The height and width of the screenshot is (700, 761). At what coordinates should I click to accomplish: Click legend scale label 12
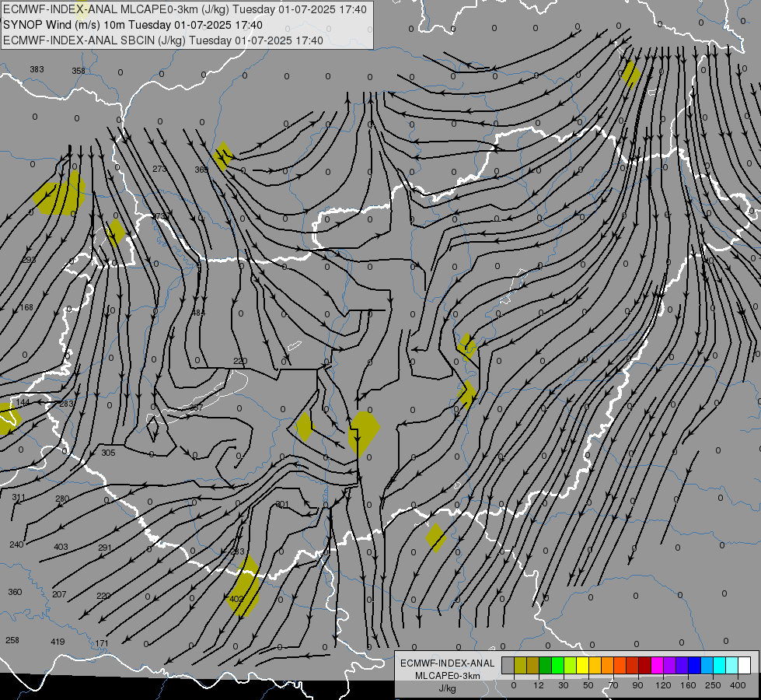tap(539, 685)
